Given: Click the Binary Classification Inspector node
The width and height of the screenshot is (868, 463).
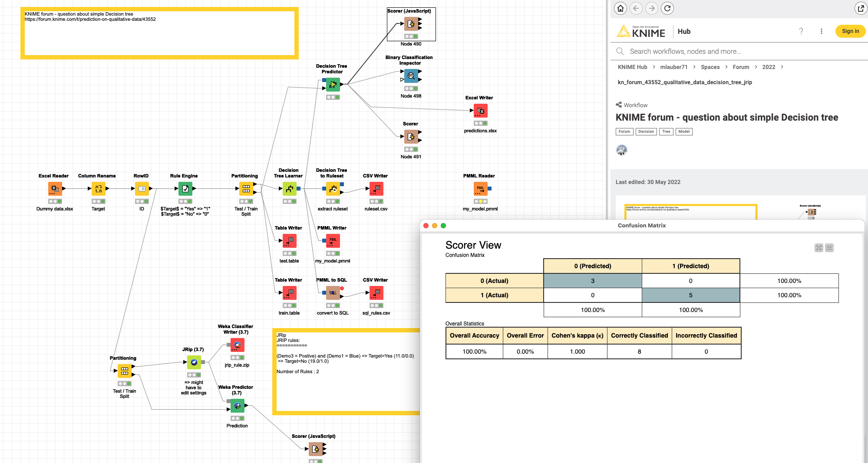Looking at the screenshot, I should [x=411, y=76].
